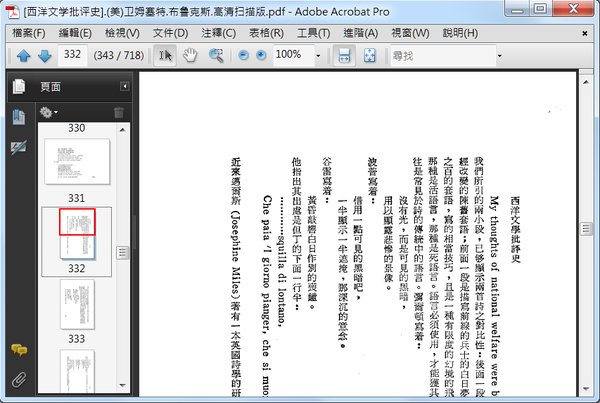Select the thumbnail below label 333
This screenshot has width=600, height=403.
point(77,370)
